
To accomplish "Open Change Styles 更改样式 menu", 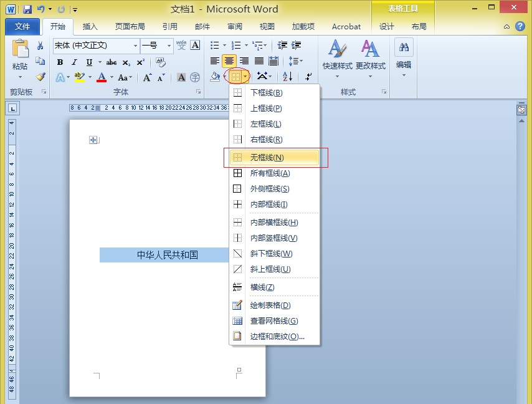I will coord(371,59).
